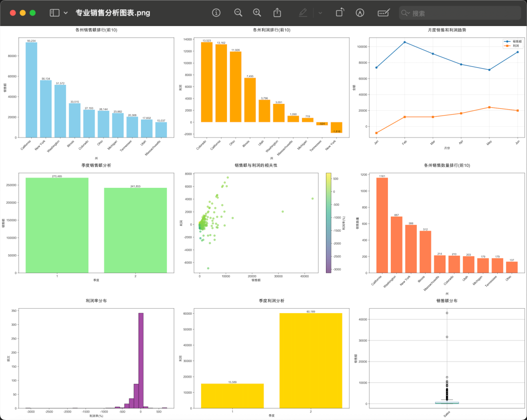Zoom in on the image
Screen dimensions: 527x420
point(257,13)
